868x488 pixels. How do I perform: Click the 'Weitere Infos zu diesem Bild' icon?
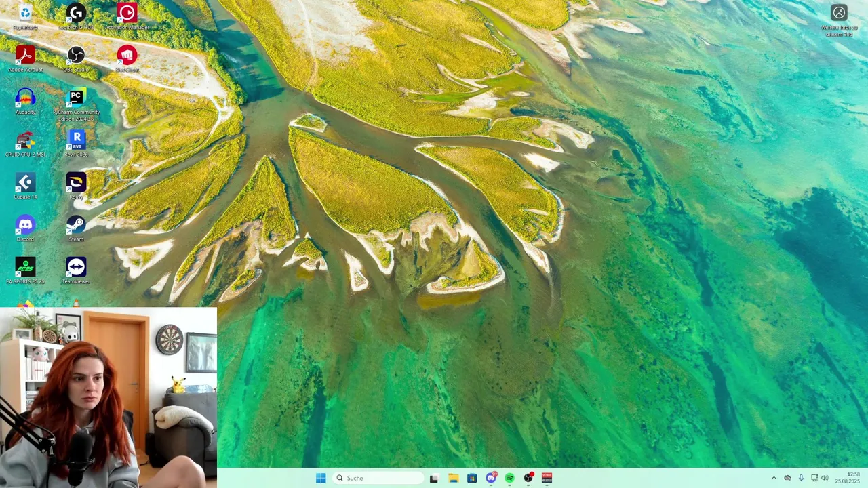[x=839, y=20]
